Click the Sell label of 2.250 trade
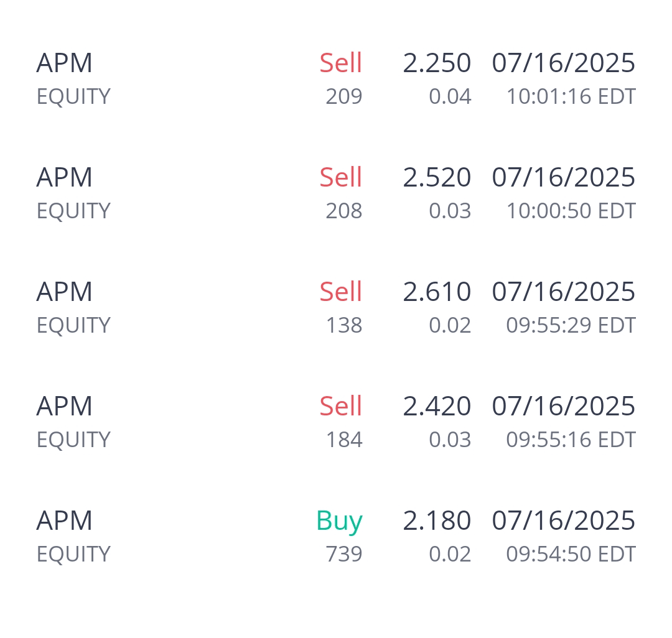This screenshot has height=638, width=672. click(x=340, y=63)
